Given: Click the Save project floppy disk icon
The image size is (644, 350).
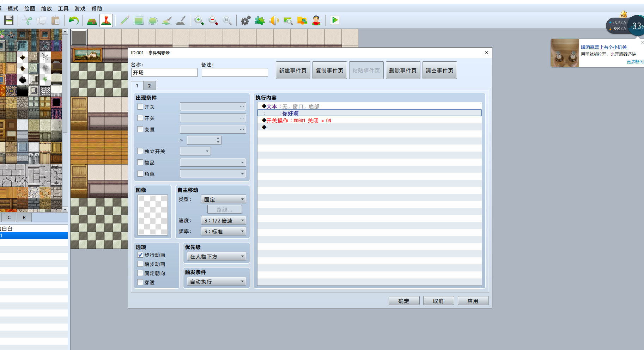Looking at the screenshot, I should pos(9,20).
